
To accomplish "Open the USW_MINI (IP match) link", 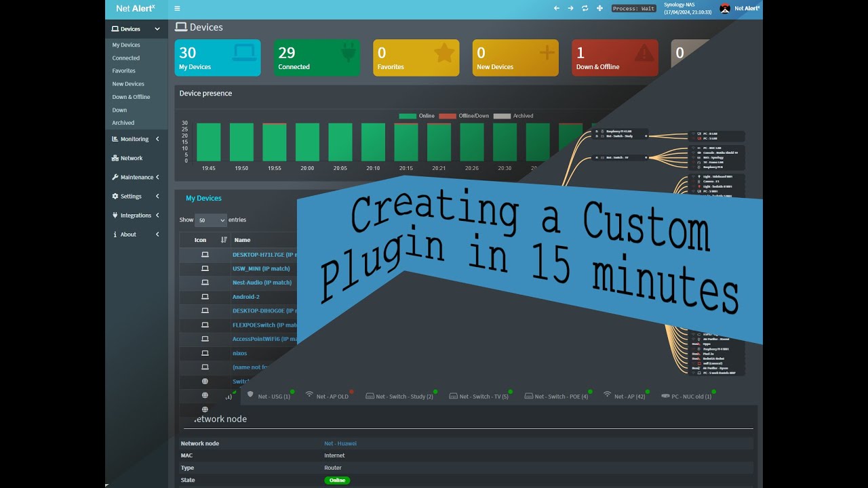I will pyautogui.click(x=261, y=268).
